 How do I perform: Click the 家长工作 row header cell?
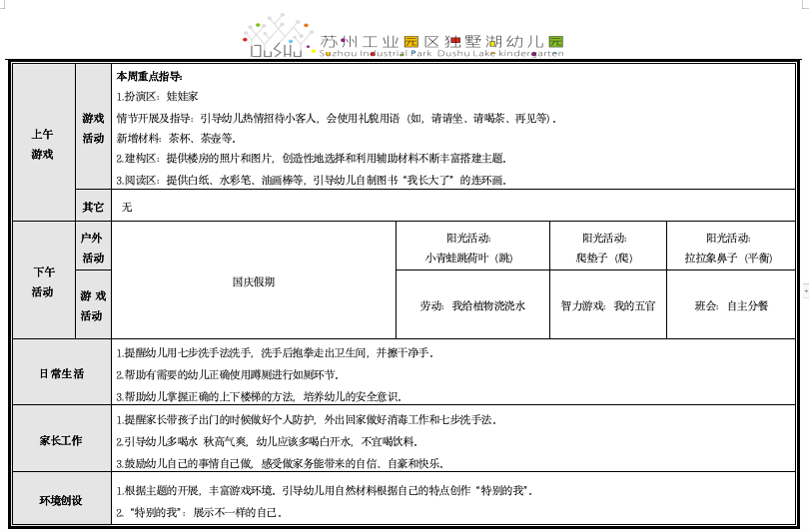(x=61, y=440)
